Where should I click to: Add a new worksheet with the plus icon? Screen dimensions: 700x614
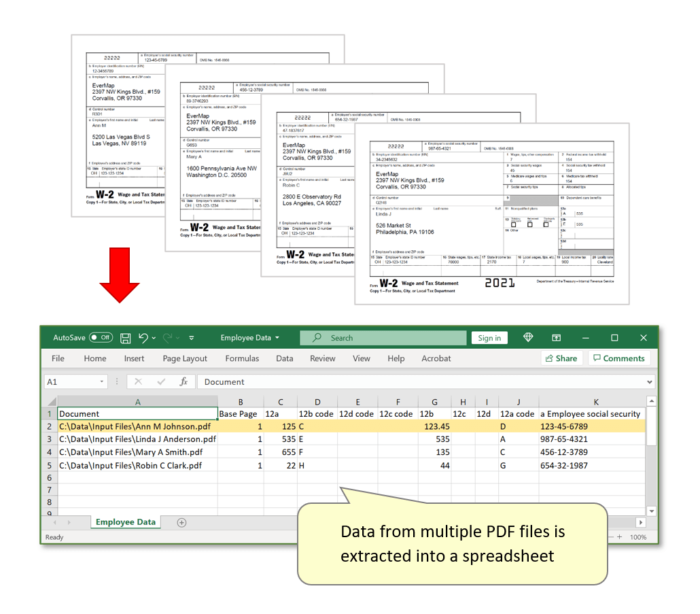(x=180, y=522)
